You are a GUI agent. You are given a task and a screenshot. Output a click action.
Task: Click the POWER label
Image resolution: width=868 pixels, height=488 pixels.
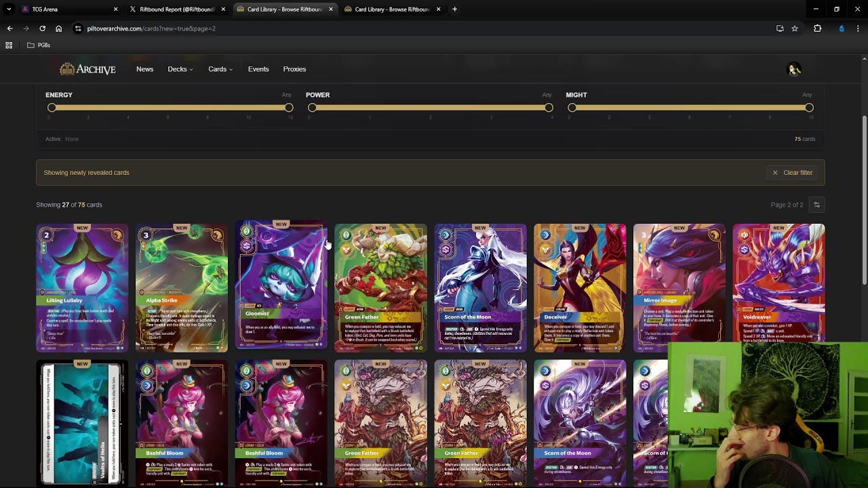(x=317, y=95)
